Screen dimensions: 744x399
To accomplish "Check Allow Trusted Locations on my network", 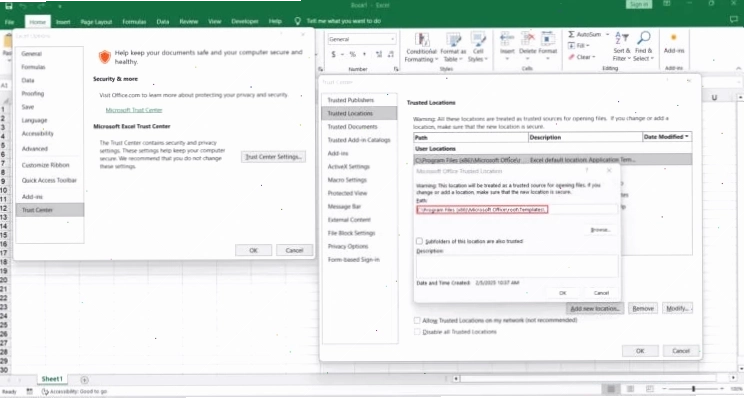I will tap(417, 320).
